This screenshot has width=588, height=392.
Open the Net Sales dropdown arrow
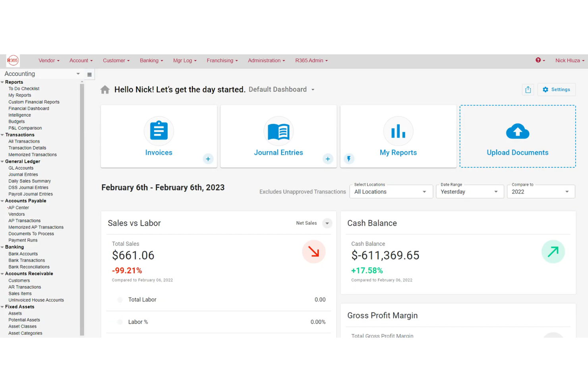tap(327, 223)
